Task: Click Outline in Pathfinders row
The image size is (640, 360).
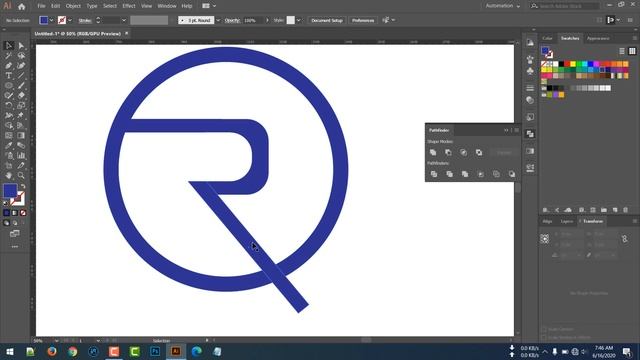Action: click(x=496, y=174)
